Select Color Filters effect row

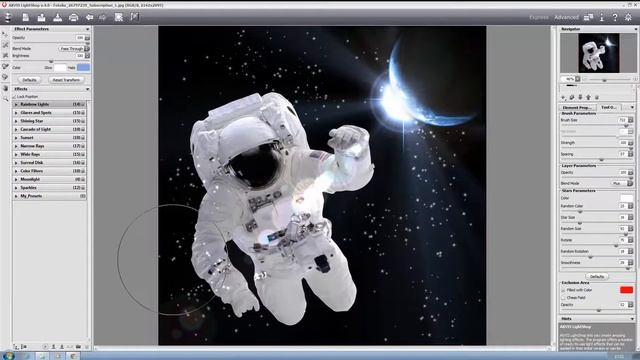pyautogui.click(x=49, y=171)
